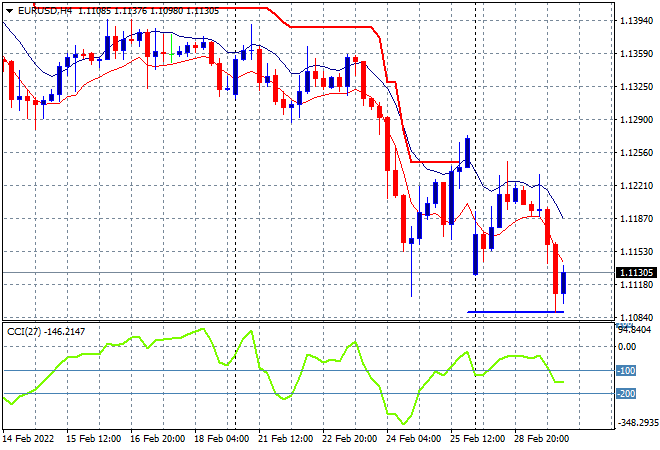
Task: Click price scale label 1.13940
Action: (636, 21)
